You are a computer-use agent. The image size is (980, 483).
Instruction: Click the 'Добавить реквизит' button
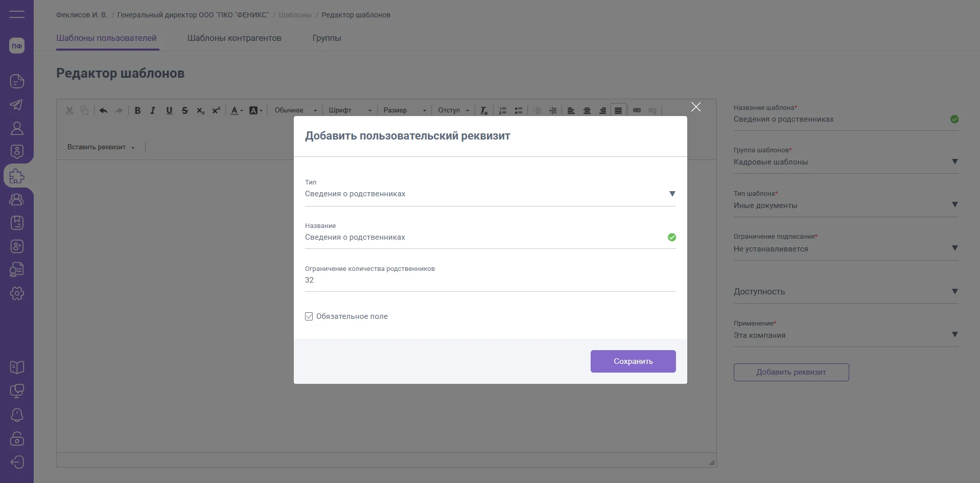pyautogui.click(x=791, y=372)
